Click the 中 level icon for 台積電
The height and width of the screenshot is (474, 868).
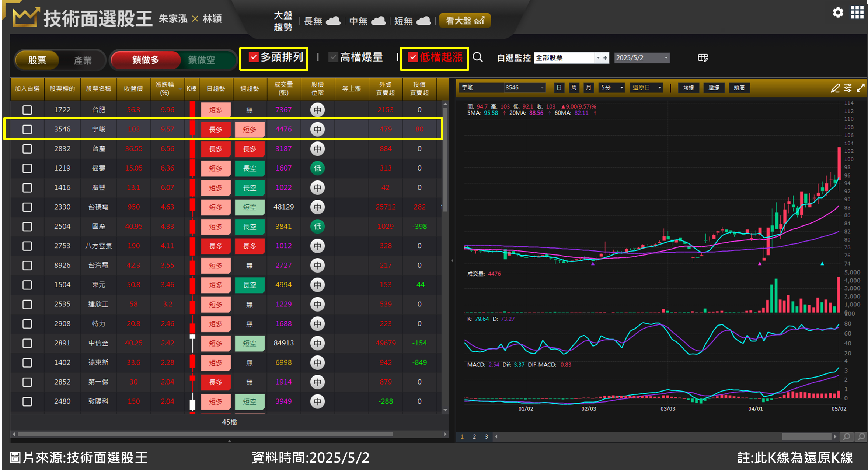point(317,207)
